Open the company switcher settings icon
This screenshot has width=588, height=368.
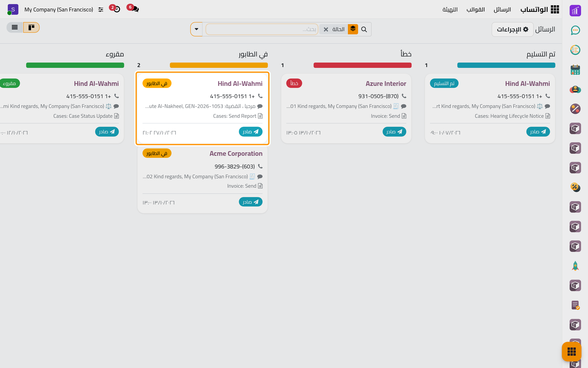click(x=100, y=10)
